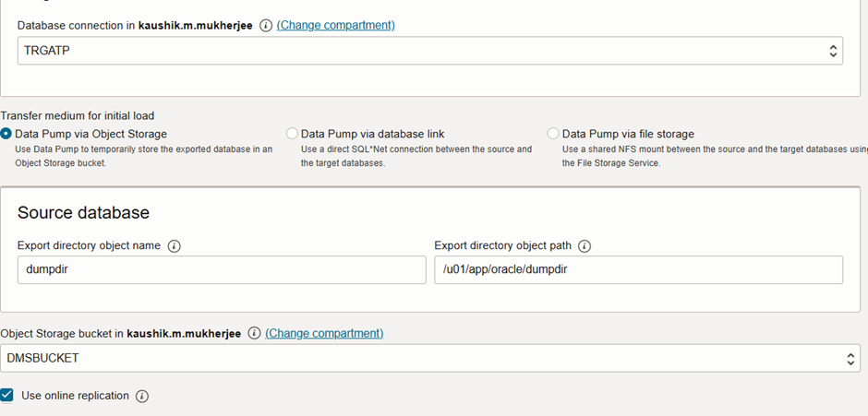Uncheck the Use online replication checkbox
This screenshot has height=416, width=868.
coord(7,396)
